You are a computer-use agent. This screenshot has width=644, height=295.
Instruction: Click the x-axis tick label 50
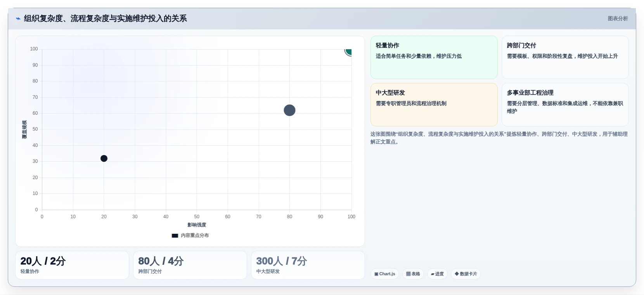pyautogui.click(x=197, y=217)
